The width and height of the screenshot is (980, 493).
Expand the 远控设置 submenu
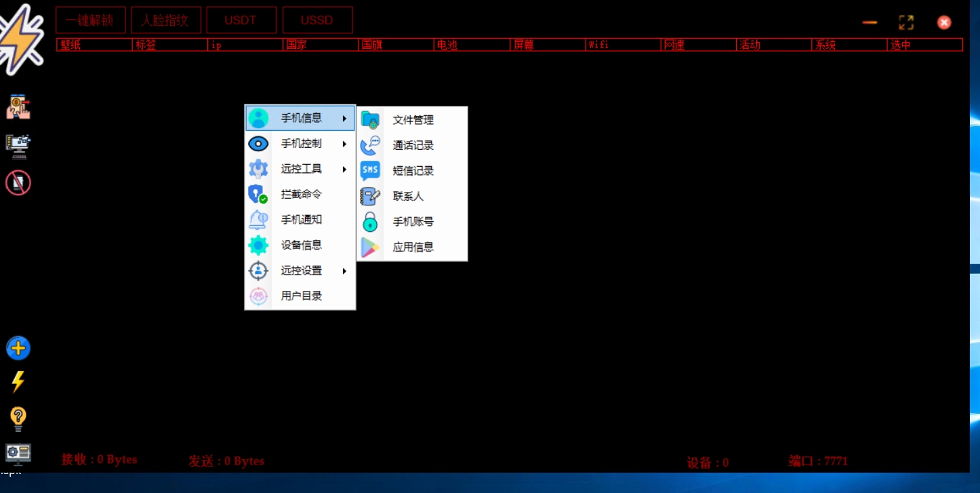(x=300, y=271)
